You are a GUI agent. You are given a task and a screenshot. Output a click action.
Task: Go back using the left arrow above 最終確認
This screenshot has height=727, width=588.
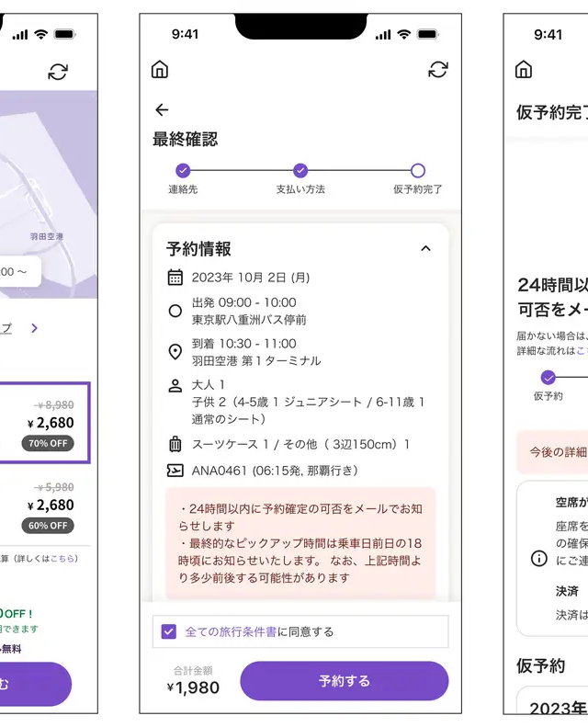(x=162, y=110)
